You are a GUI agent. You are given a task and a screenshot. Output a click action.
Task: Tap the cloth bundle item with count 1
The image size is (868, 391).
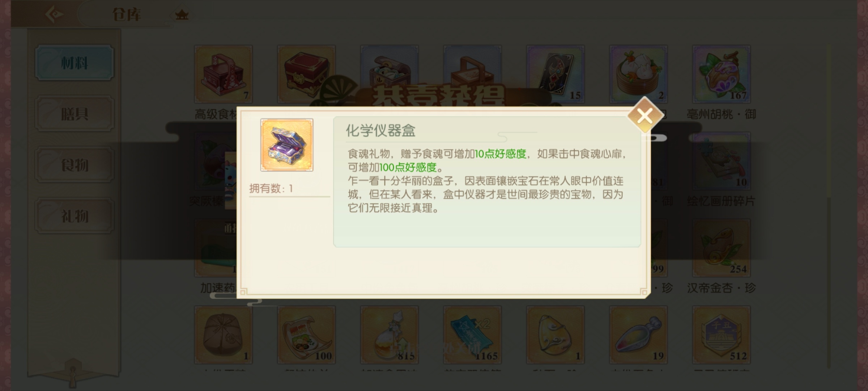pos(224,335)
